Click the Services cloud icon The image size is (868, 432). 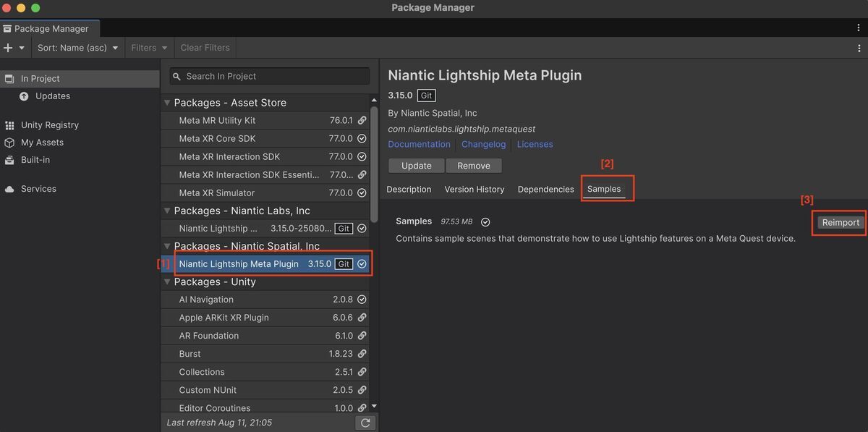(x=9, y=189)
